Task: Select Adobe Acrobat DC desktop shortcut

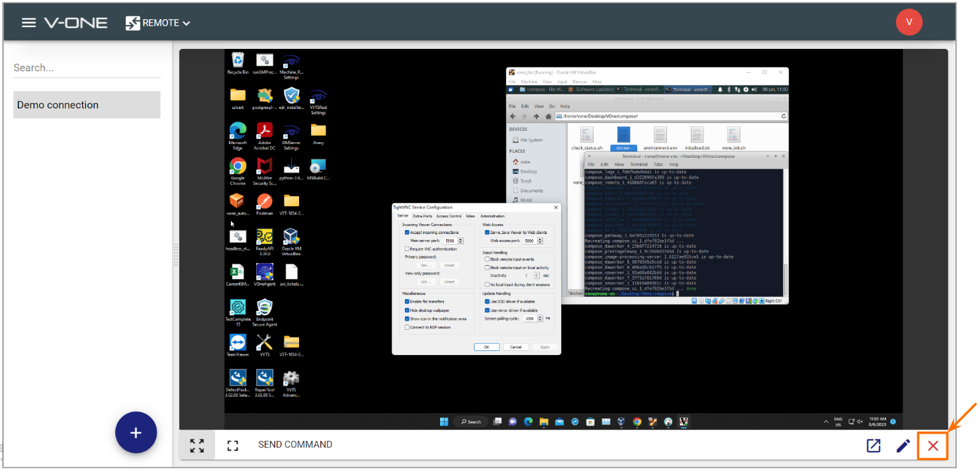Action: tap(264, 136)
